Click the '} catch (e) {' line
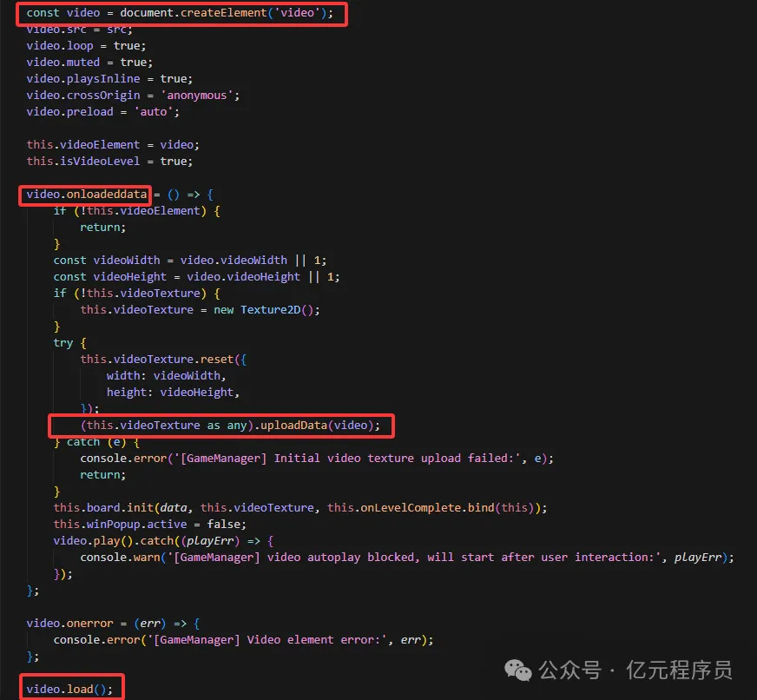757x700 pixels. pyautogui.click(x=96, y=442)
